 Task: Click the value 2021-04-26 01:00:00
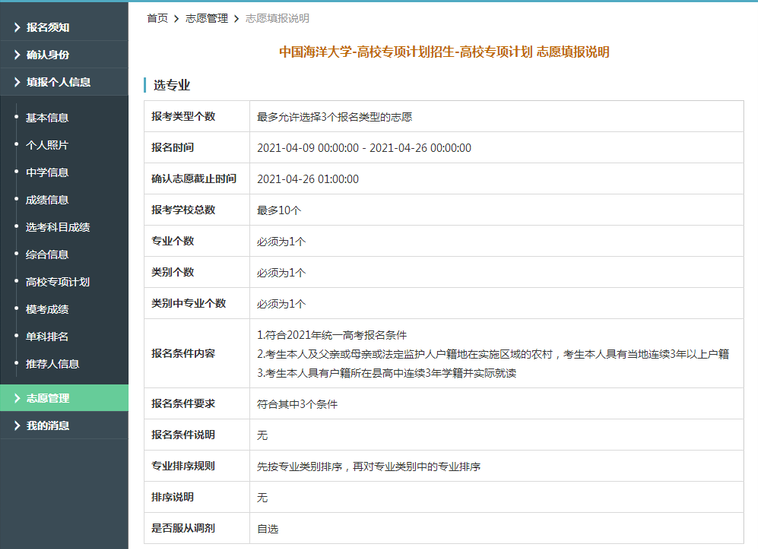308,179
